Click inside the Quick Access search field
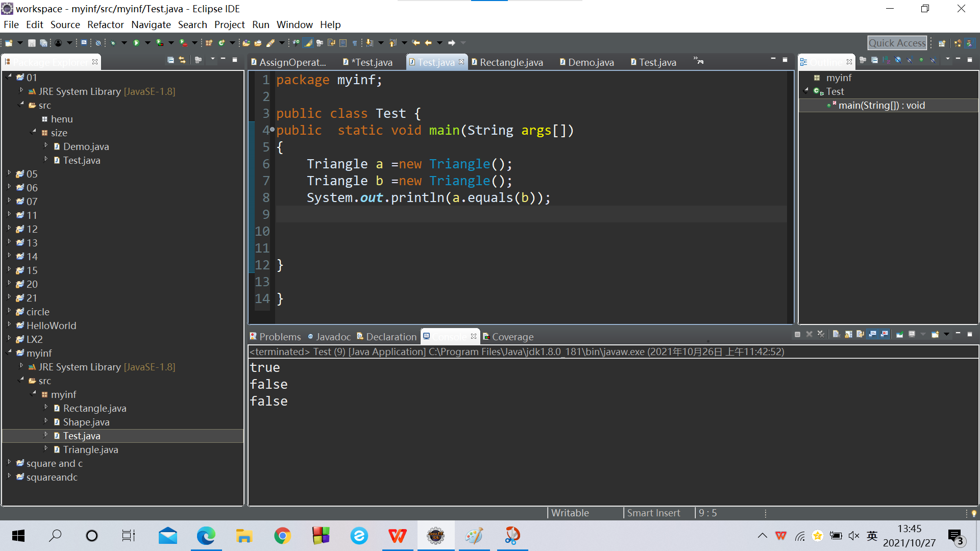This screenshot has height=551, width=980. click(x=897, y=43)
